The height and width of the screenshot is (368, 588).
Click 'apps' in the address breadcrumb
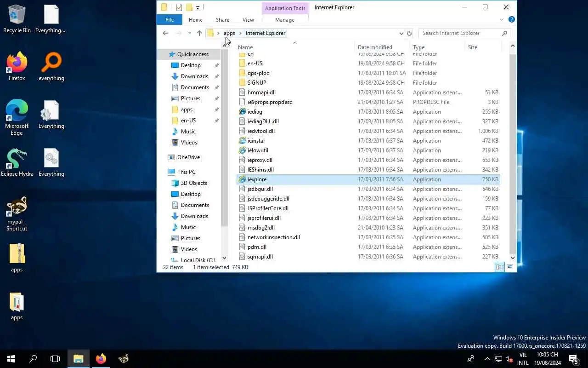[229, 33]
